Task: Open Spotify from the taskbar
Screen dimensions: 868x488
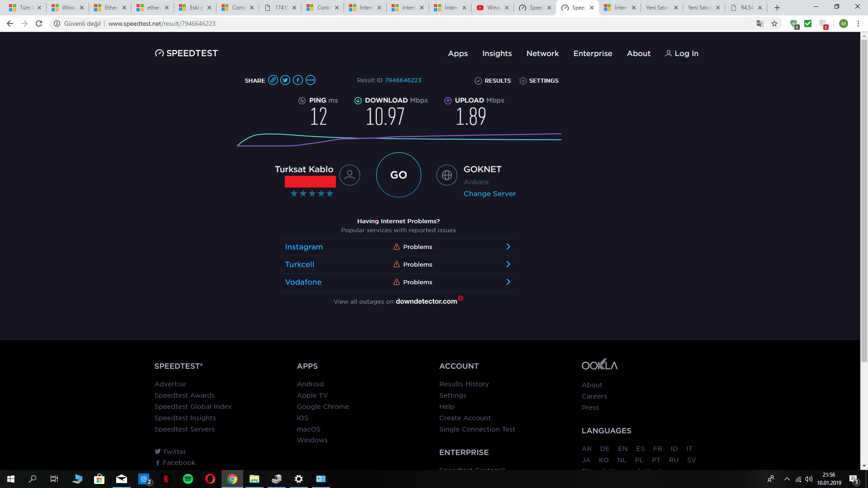Action: pos(188,479)
